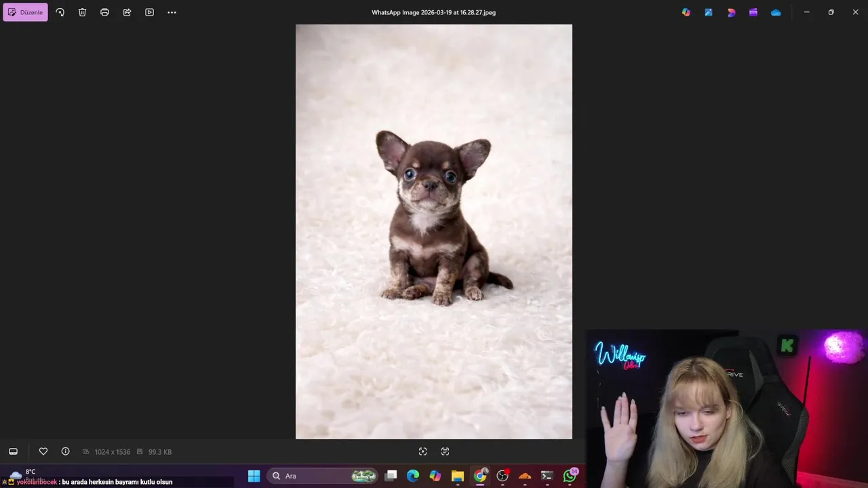The image size is (868, 488).
Task: Minimize the Photos window
Action: click(806, 12)
